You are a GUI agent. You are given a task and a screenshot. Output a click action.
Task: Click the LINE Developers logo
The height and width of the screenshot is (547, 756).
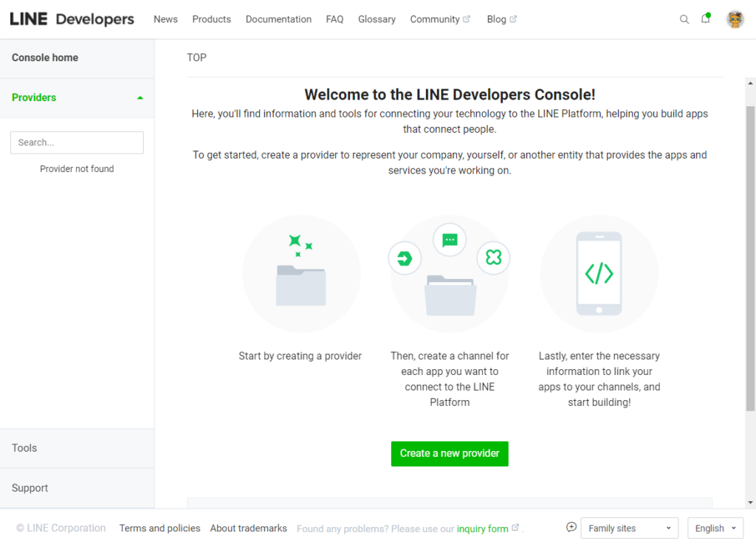pos(71,19)
